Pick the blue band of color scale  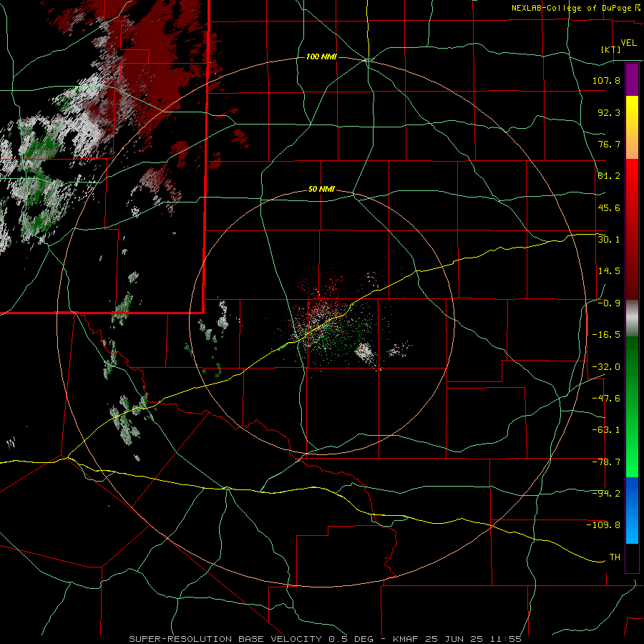[x=632, y=510]
